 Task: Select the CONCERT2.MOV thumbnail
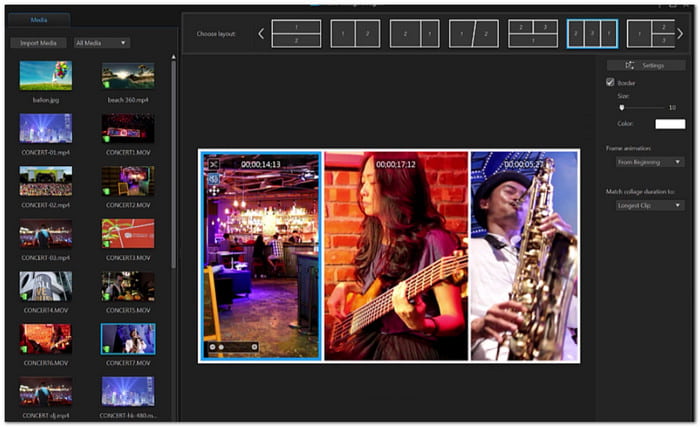coord(128,181)
